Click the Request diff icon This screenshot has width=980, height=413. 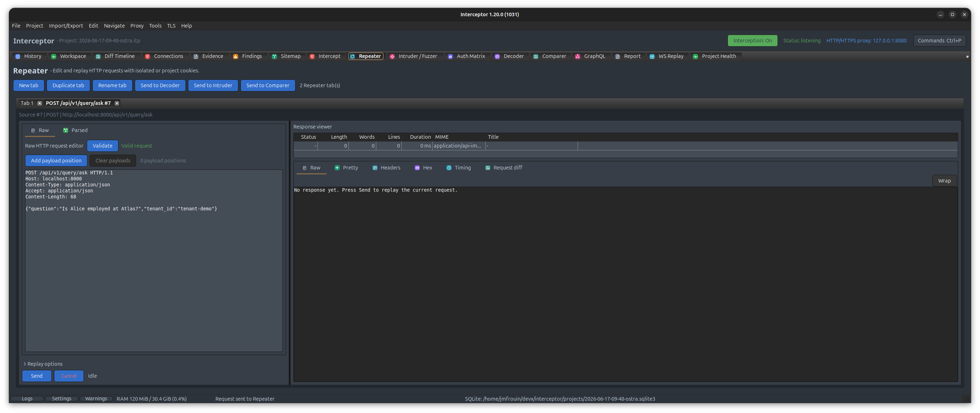click(x=488, y=168)
